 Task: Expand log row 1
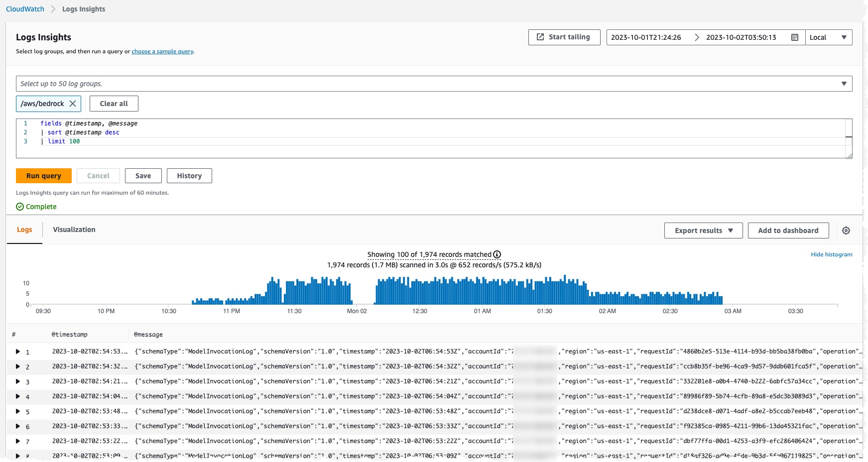coord(18,351)
